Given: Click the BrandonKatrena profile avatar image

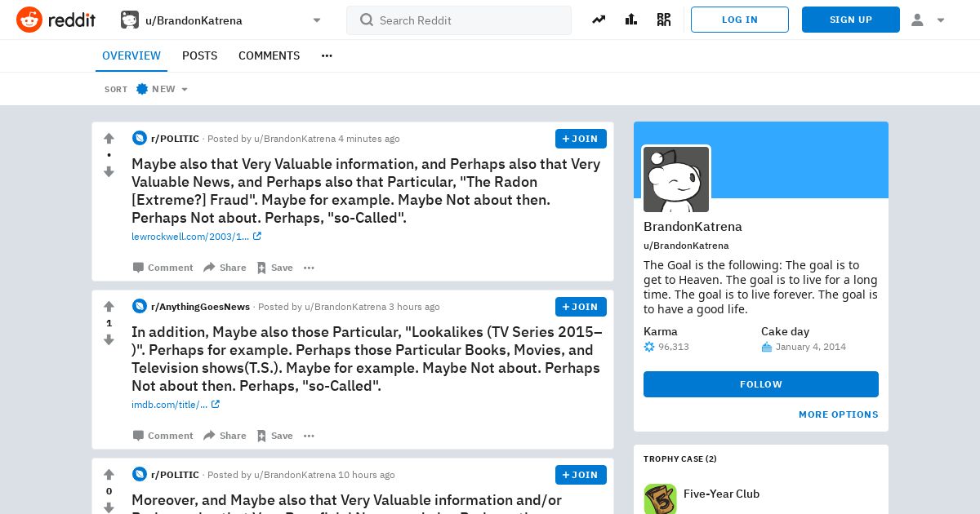Looking at the screenshot, I should [676, 179].
